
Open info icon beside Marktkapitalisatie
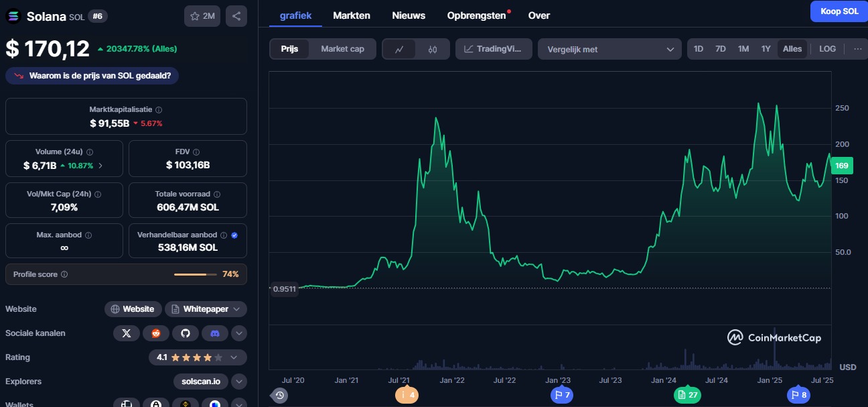(x=159, y=109)
